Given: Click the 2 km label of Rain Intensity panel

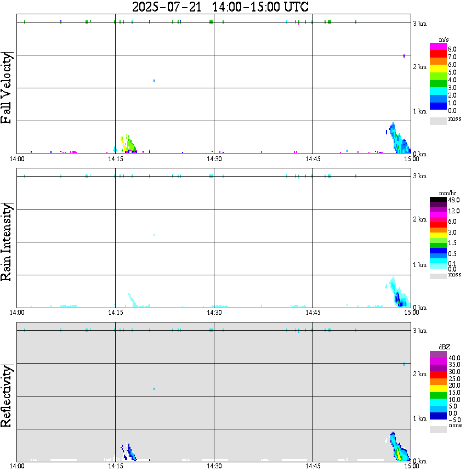Looking at the screenshot, I should pyautogui.click(x=419, y=219).
